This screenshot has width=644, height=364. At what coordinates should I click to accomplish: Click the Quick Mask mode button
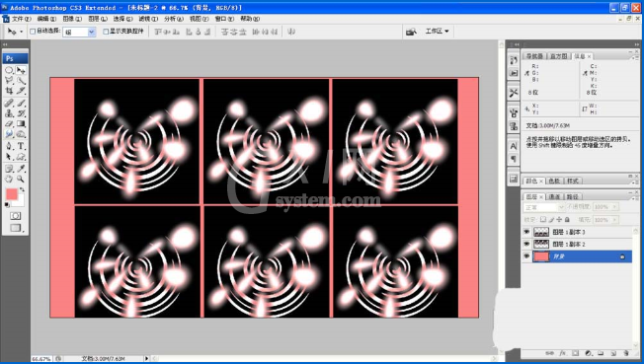(x=15, y=216)
